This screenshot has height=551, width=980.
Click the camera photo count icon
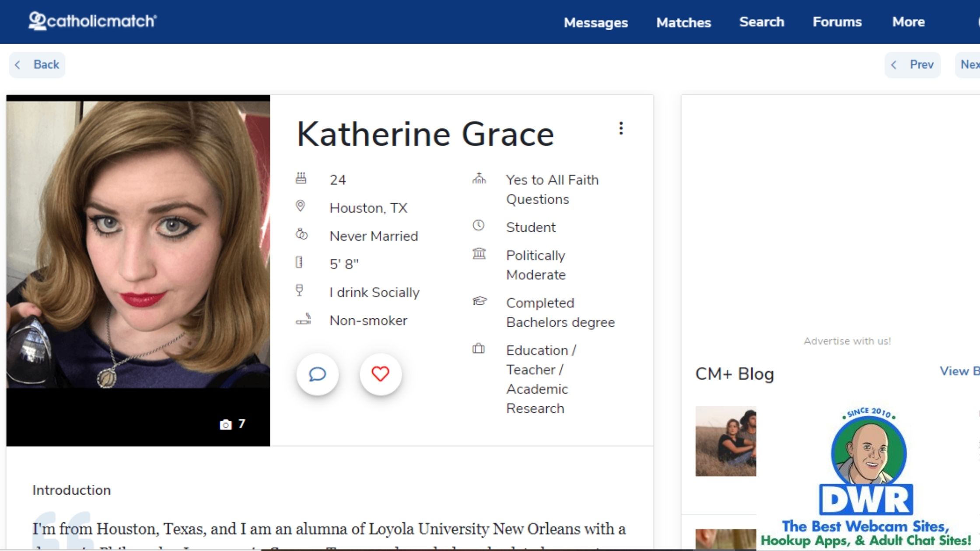point(226,425)
